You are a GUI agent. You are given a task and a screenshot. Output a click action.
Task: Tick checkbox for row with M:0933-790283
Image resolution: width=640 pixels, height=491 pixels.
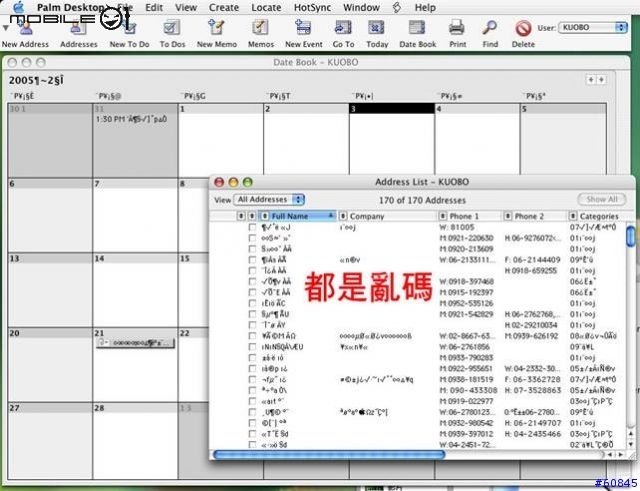tap(252, 358)
